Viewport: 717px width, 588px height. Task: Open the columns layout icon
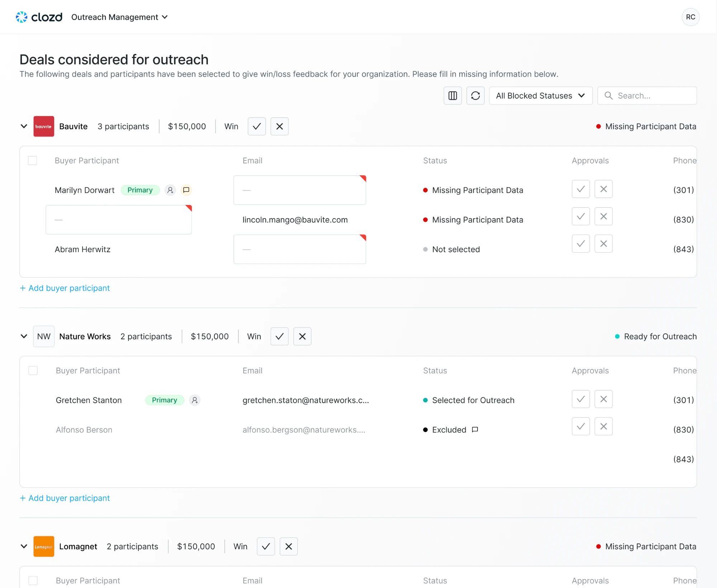(x=453, y=96)
